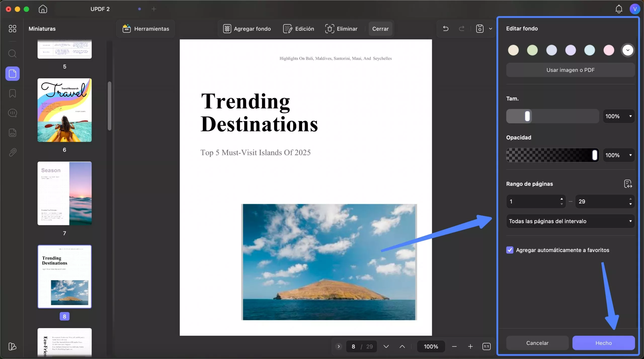Select the UPDF 2 tab
The width and height of the screenshot is (644, 359).
click(100, 9)
